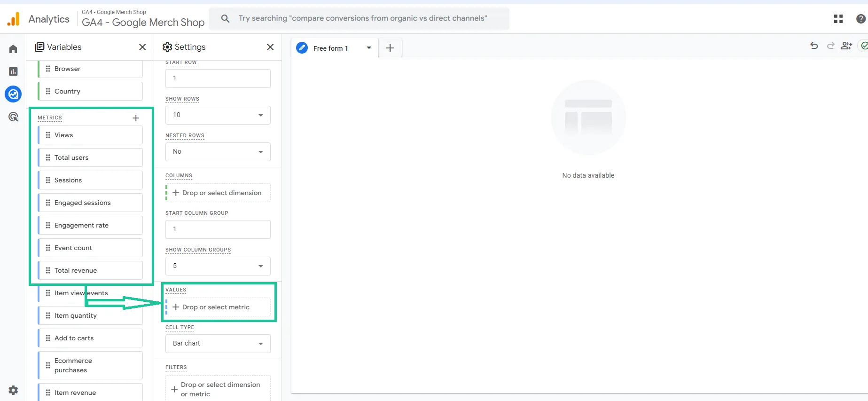Screen dimensions: 868x401
Task: Select the Sessions metric
Action: (x=90, y=180)
